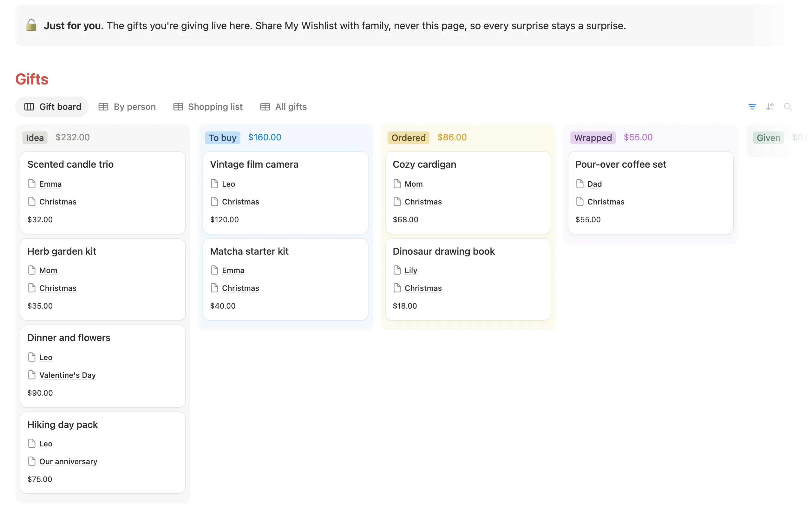Open the filter icon in the toolbar
Screen dimensions: 812x508
(752, 107)
